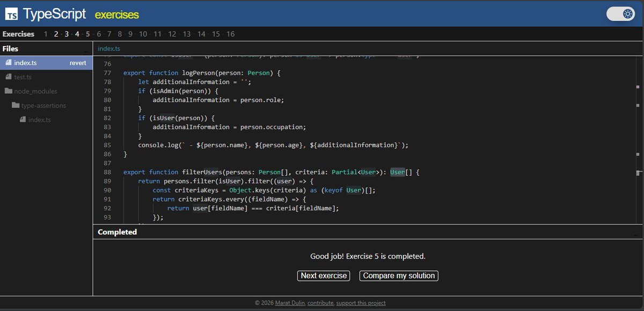This screenshot has height=311, width=644.
Task: Open exercise 9
Action: [130, 34]
